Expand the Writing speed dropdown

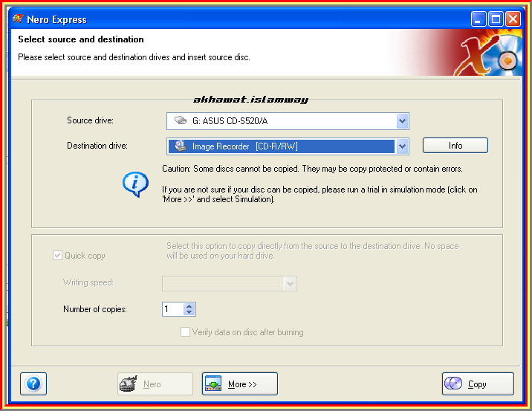(290, 284)
